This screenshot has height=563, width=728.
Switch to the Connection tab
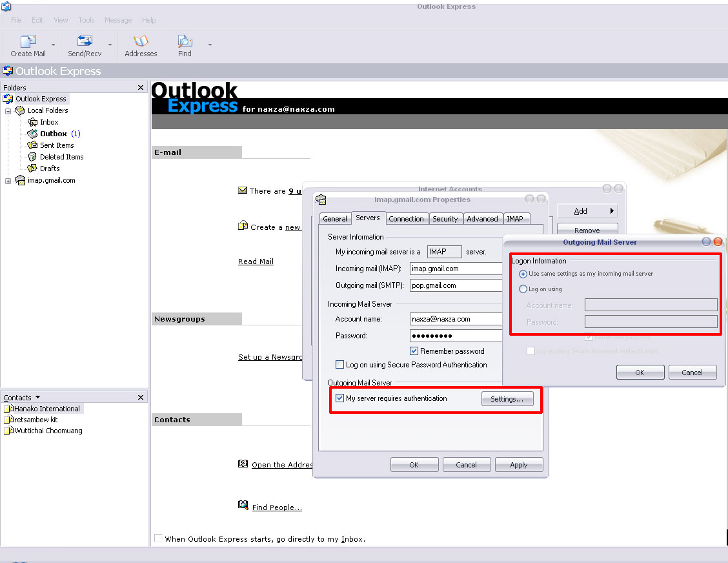406,219
